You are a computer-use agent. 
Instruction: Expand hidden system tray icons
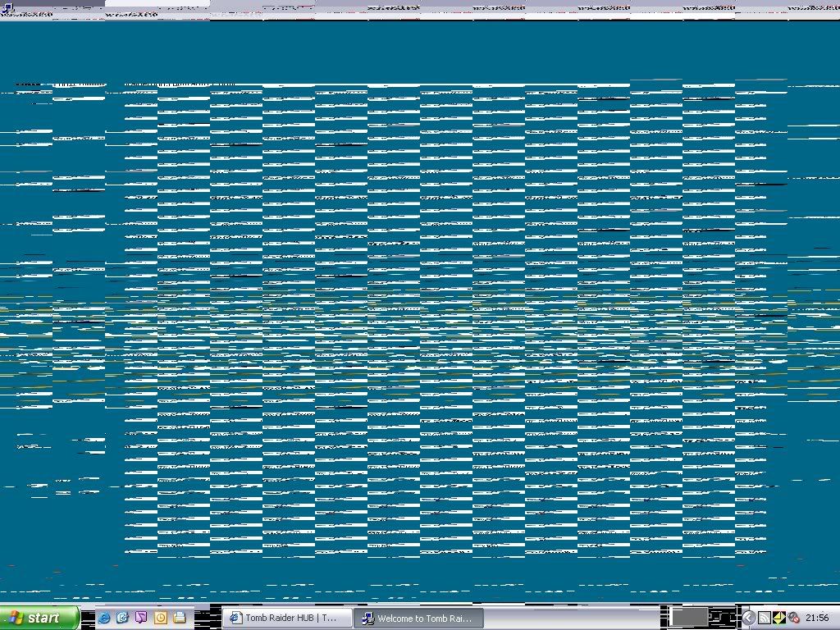(x=748, y=619)
